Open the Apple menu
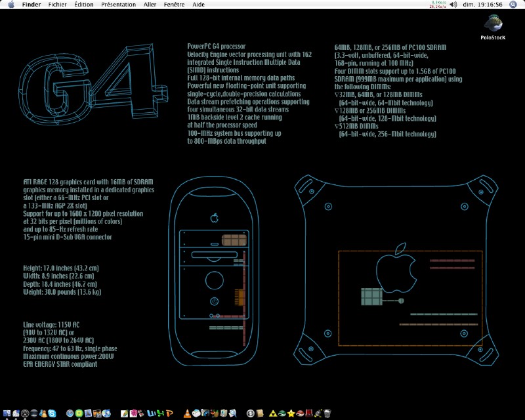The width and height of the screenshot is (525, 420). [x=11, y=5]
